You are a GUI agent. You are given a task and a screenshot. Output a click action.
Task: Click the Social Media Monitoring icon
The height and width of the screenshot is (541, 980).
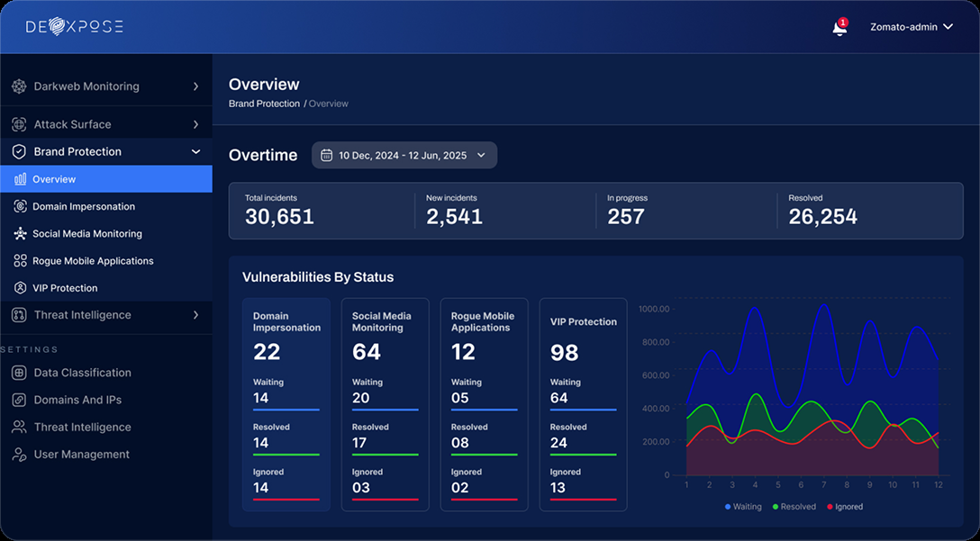(20, 233)
